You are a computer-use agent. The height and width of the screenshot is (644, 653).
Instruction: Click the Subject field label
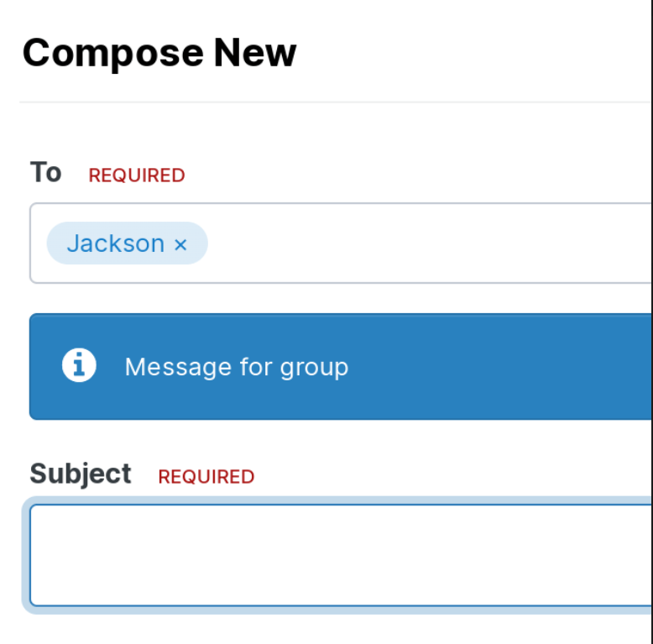[x=81, y=474]
